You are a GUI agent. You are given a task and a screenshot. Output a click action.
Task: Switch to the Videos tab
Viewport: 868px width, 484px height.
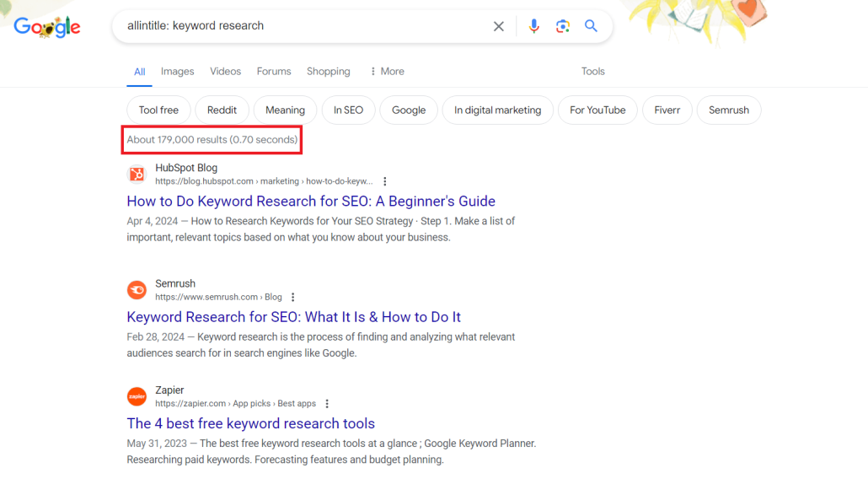point(225,72)
